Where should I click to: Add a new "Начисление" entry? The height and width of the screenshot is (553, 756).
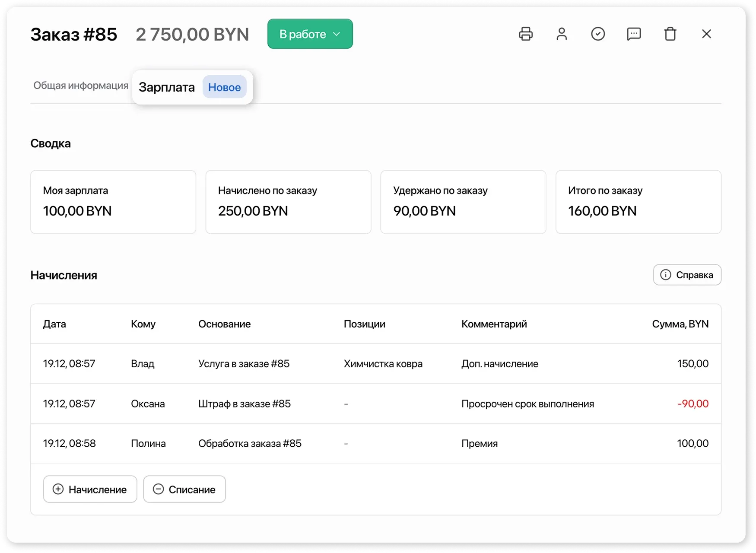pos(90,489)
